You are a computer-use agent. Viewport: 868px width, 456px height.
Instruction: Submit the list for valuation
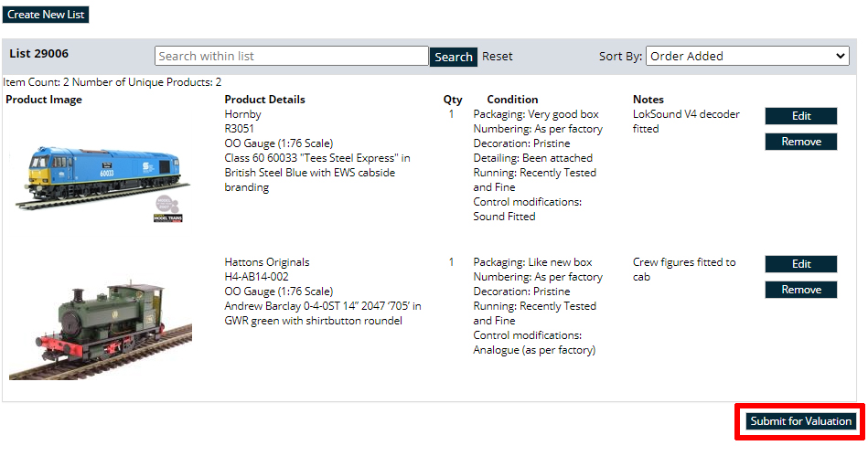point(800,421)
